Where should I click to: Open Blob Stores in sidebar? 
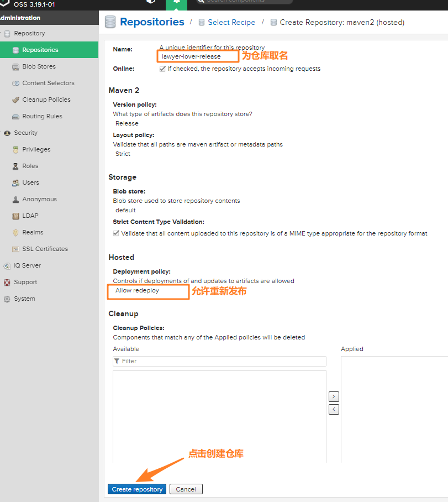49,66
